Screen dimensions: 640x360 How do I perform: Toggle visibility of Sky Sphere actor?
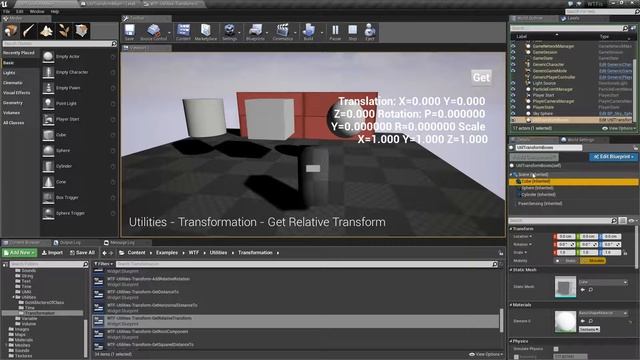point(513,113)
